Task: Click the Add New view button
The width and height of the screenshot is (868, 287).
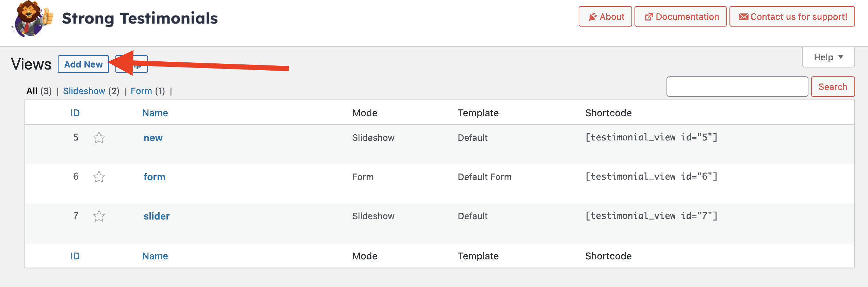Action: pyautogui.click(x=83, y=64)
